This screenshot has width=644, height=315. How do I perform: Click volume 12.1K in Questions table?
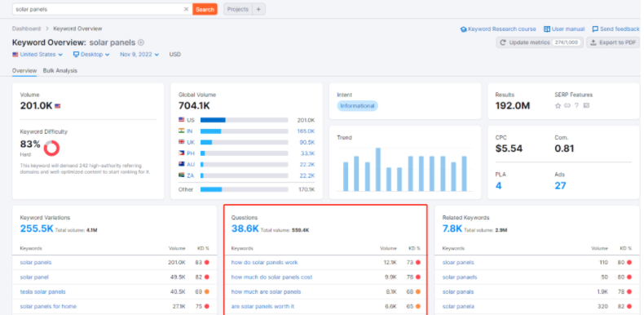390,262
